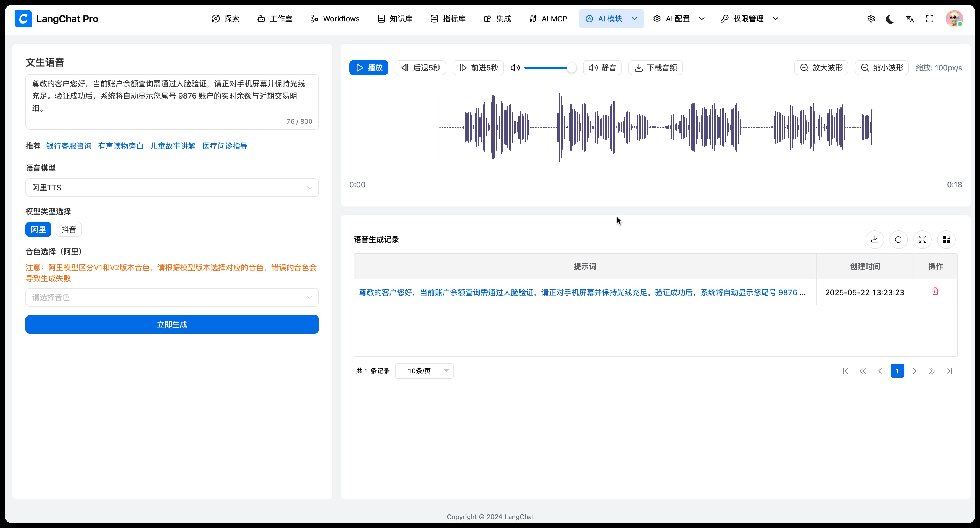Open the 指标库 nav item
The image size is (980, 528).
point(448,19)
